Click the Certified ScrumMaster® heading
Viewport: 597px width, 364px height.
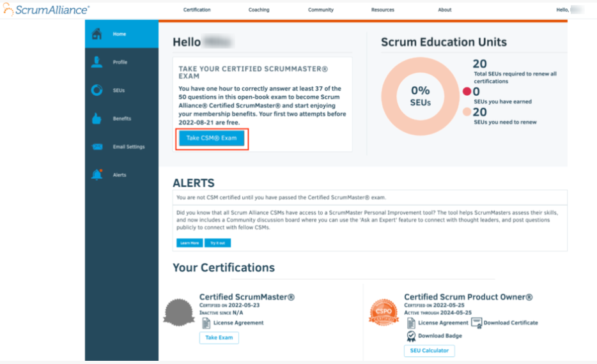pyautogui.click(x=247, y=297)
